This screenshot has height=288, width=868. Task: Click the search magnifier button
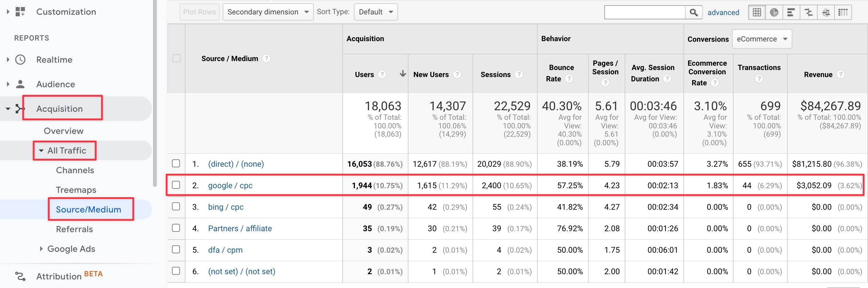click(694, 13)
